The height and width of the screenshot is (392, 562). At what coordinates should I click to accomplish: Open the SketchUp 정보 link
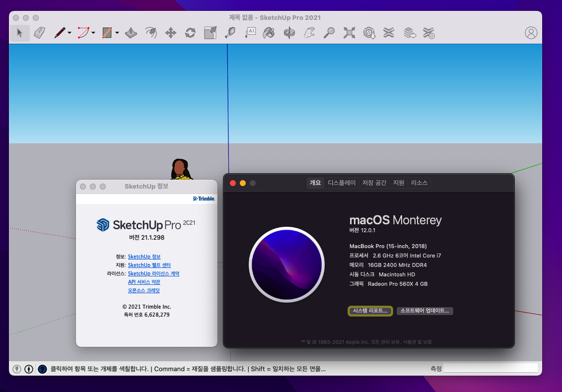[x=144, y=257]
